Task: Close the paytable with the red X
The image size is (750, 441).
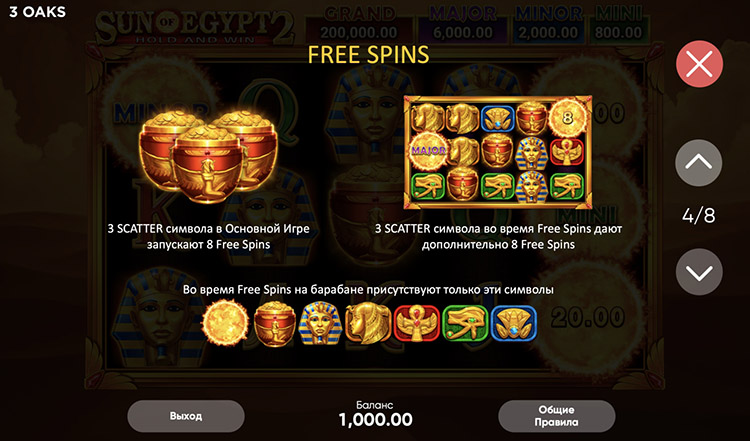Action: click(x=699, y=64)
